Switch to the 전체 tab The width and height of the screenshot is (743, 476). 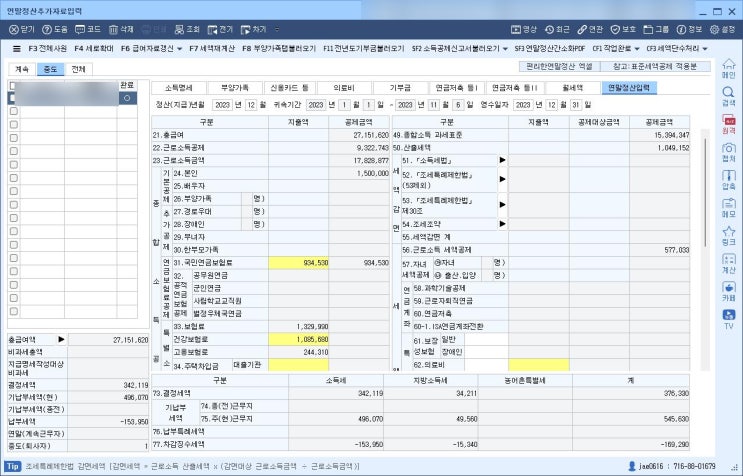click(78, 69)
